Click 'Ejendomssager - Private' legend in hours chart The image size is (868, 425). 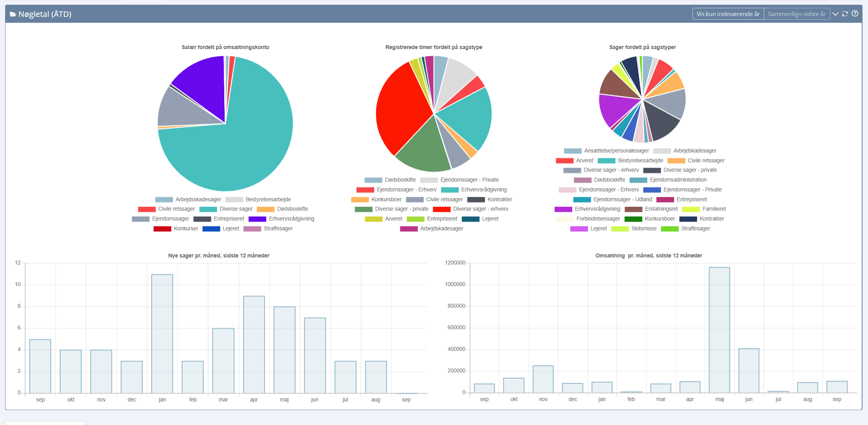469,180
